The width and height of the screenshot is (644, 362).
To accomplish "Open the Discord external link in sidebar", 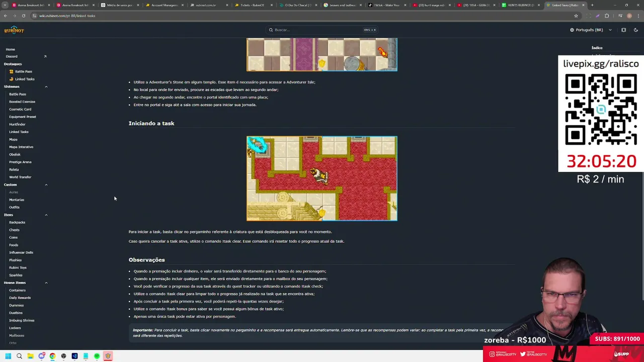I will click(26, 56).
